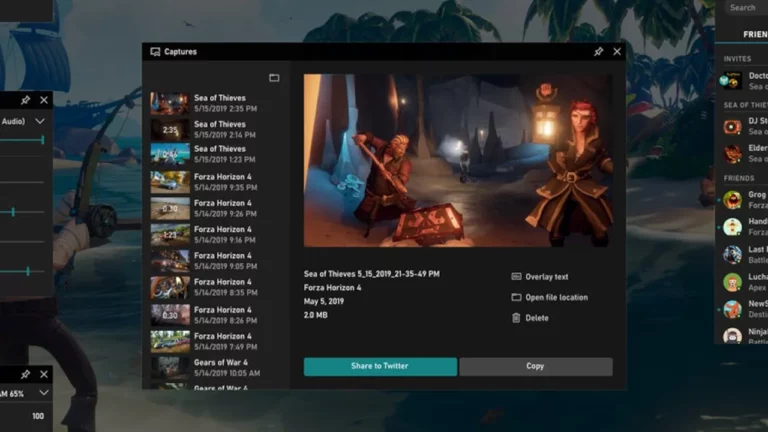Viewport: 768px width, 432px height.
Task: Open file location of the capture
Action: [550, 297]
